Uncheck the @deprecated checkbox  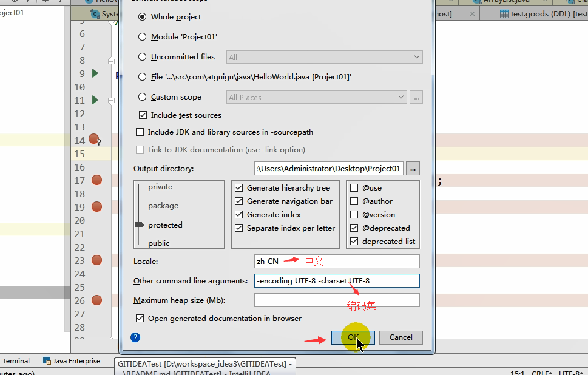pyautogui.click(x=354, y=228)
